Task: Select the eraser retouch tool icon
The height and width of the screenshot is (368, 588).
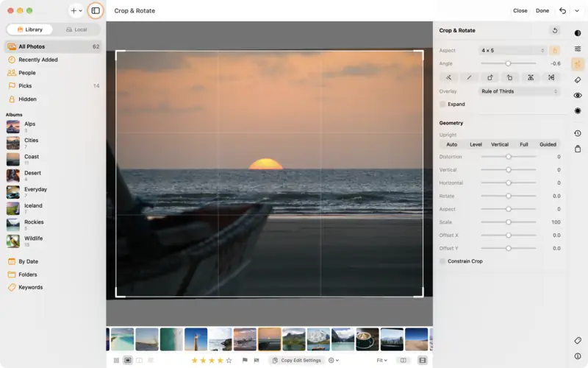Action: (578, 80)
